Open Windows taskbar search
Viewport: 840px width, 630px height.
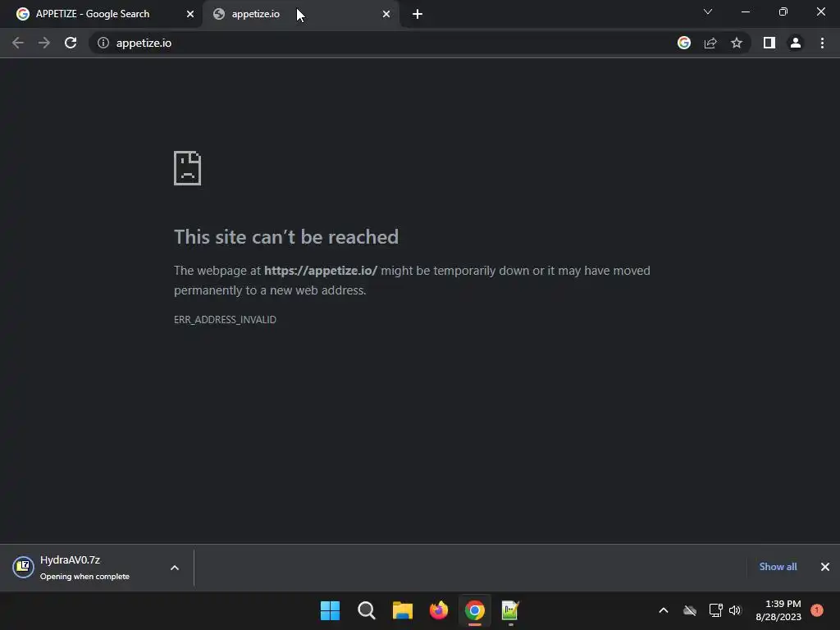pyautogui.click(x=367, y=610)
